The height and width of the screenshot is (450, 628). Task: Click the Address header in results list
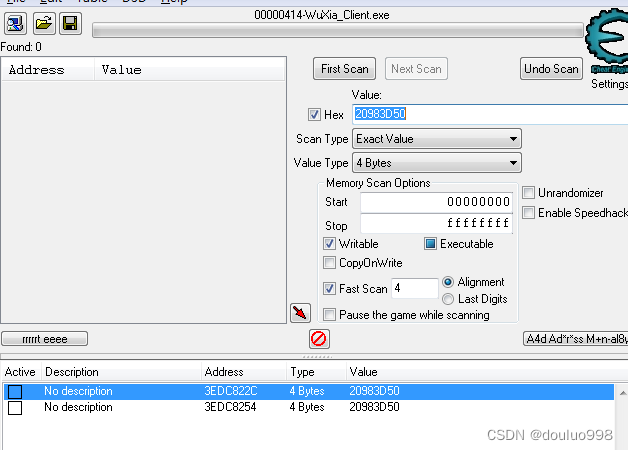(48, 70)
